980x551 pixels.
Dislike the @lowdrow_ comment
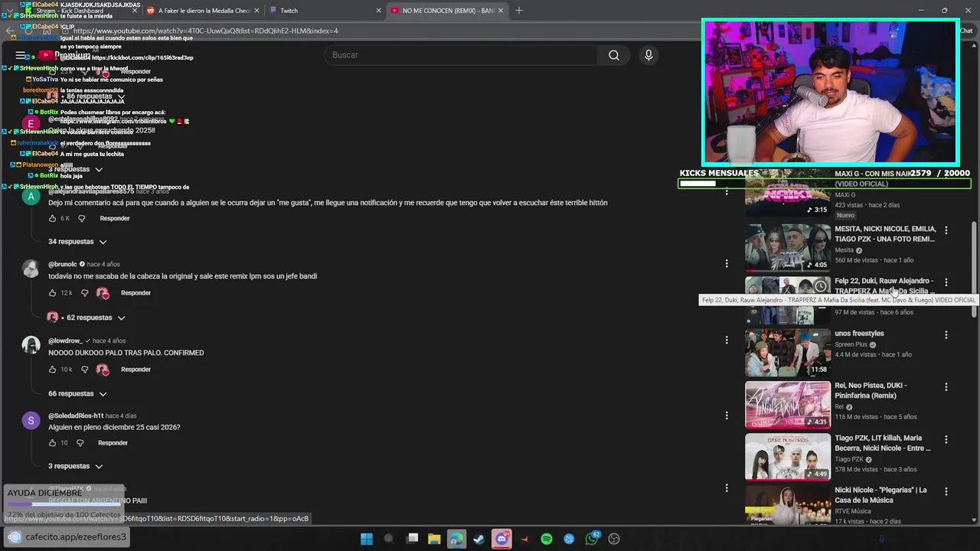click(x=84, y=370)
